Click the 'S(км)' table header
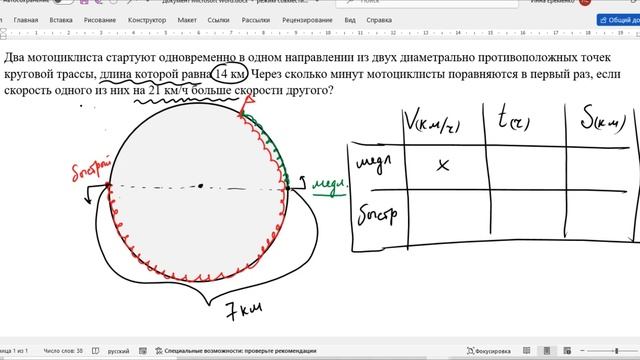 click(603, 118)
